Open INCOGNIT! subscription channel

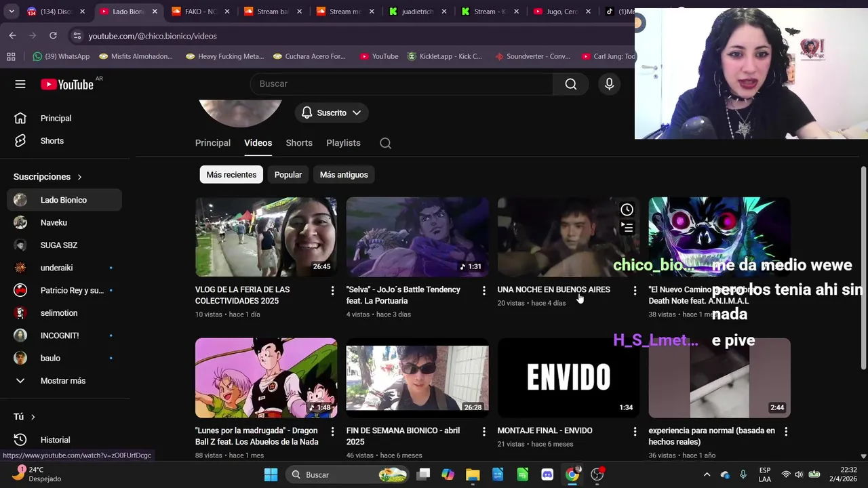coord(64,335)
